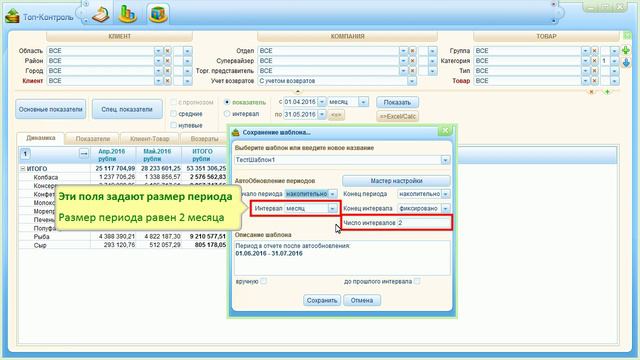Clear the Категория filter with X icon

595,61
